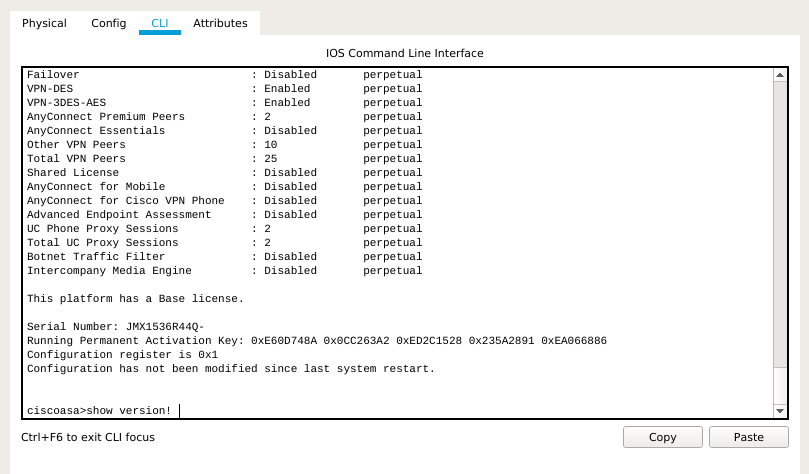Viewport: 809px width, 474px height.
Task: Click the IOS Command Line Interface heading
Action: pyautogui.click(x=404, y=53)
